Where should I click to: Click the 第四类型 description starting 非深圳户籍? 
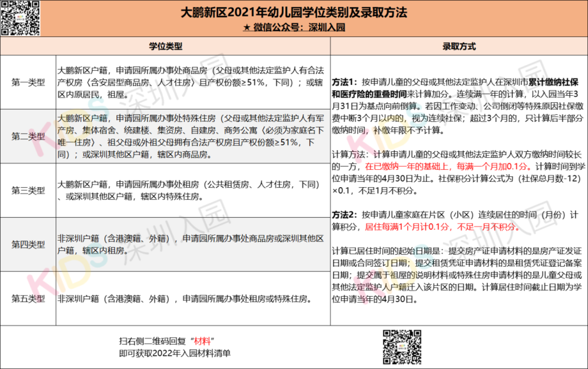tap(190, 244)
